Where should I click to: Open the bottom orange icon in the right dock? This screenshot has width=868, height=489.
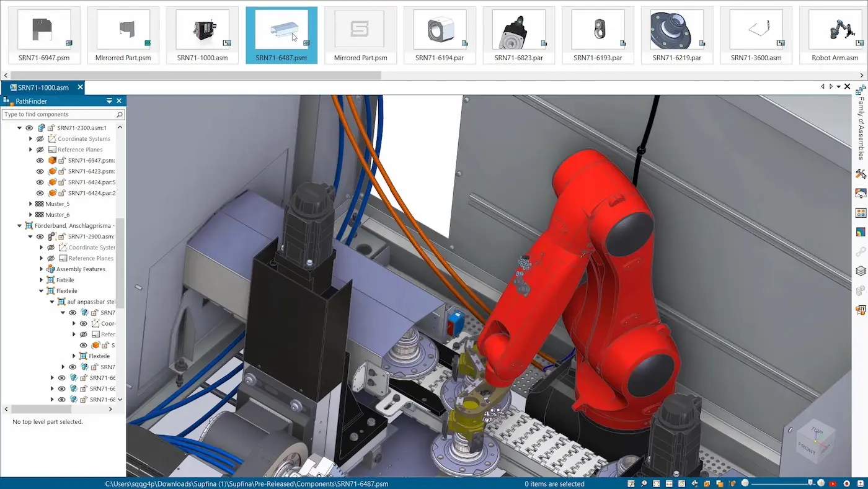tap(861, 310)
